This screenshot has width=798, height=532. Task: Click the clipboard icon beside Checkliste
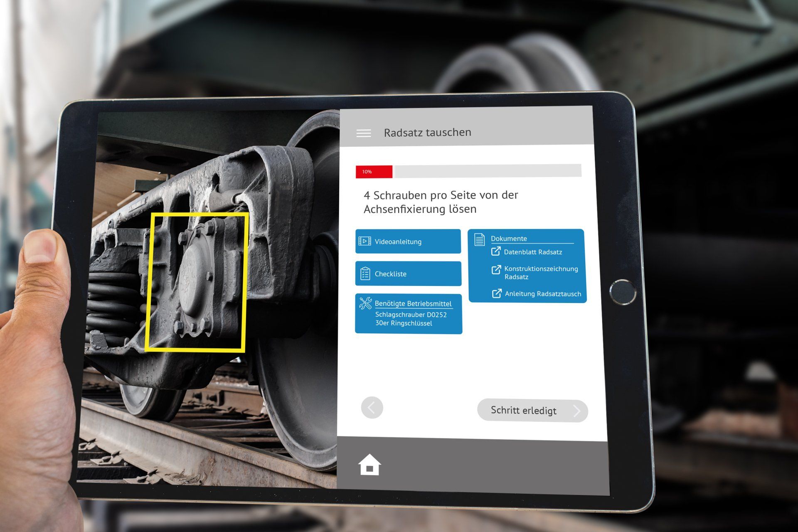point(365,273)
